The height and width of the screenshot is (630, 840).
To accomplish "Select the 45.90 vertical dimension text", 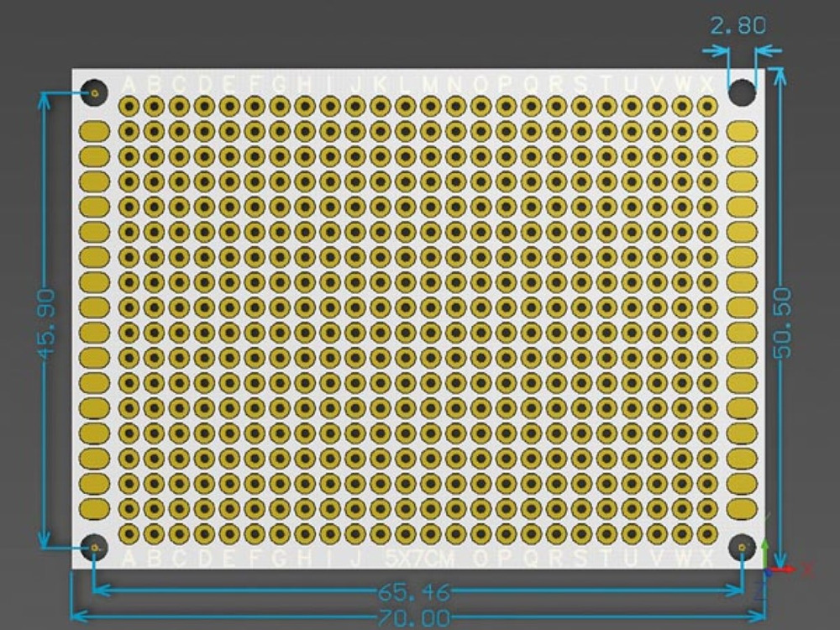I will 47,323.
